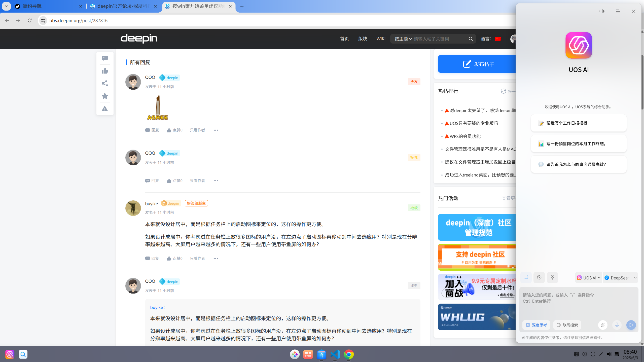644x362 pixels.
Task: Toggle the 深度思考 option
Action: pos(536,325)
